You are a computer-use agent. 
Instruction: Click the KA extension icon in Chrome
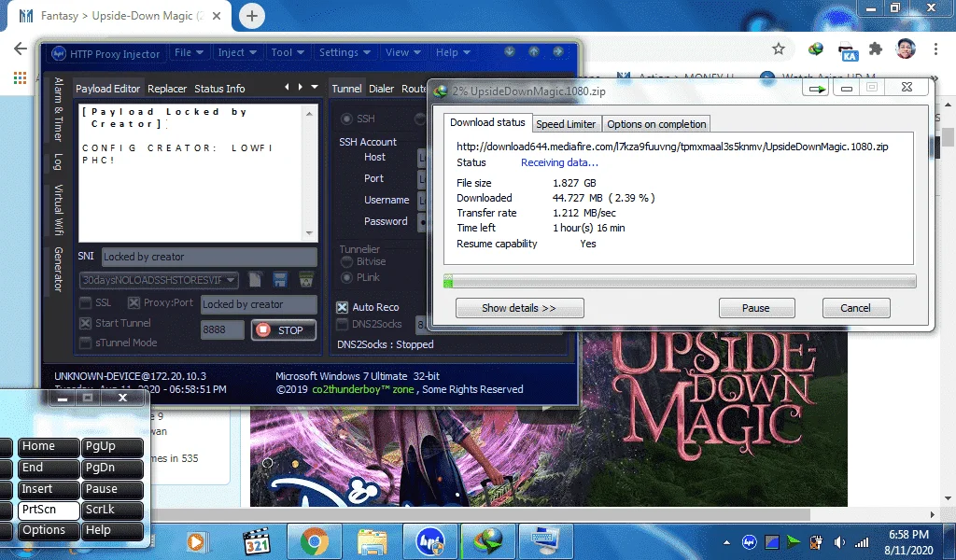tap(848, 51)
